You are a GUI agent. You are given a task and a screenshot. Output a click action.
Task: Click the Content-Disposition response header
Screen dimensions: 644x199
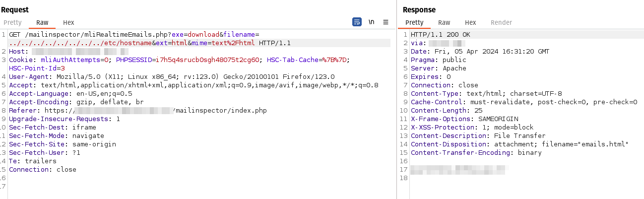(520, 144)
